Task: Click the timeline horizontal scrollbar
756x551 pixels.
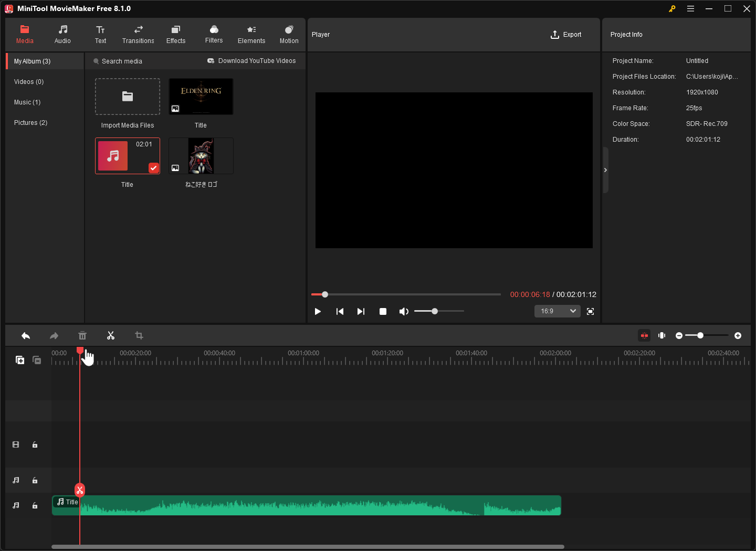Action: (x=308, y=547)
